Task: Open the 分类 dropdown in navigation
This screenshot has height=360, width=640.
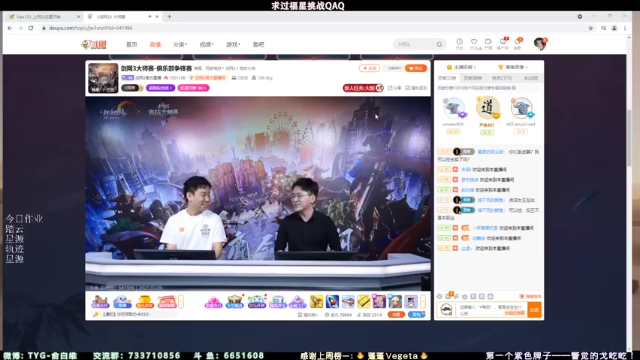Action: (x=180, y=44)
